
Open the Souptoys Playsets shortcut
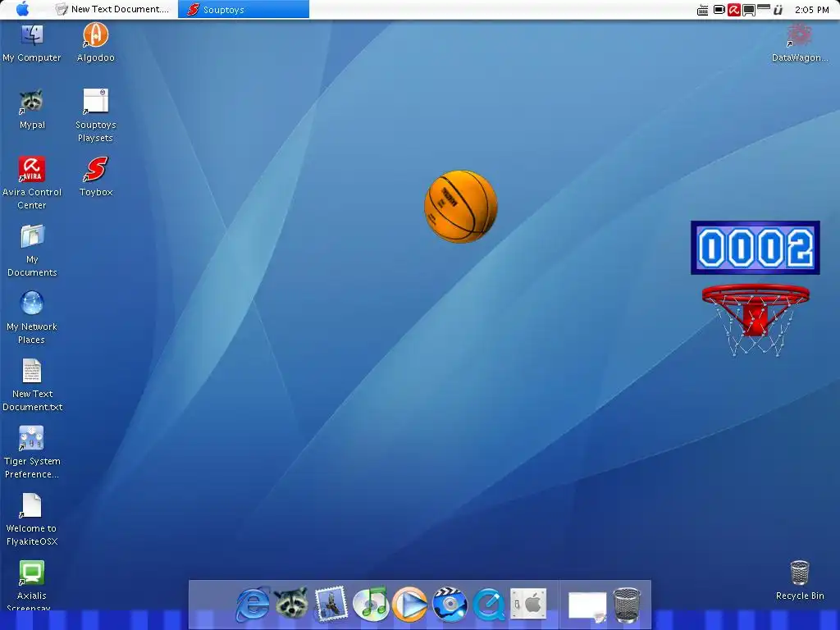[x=96, y=116]
